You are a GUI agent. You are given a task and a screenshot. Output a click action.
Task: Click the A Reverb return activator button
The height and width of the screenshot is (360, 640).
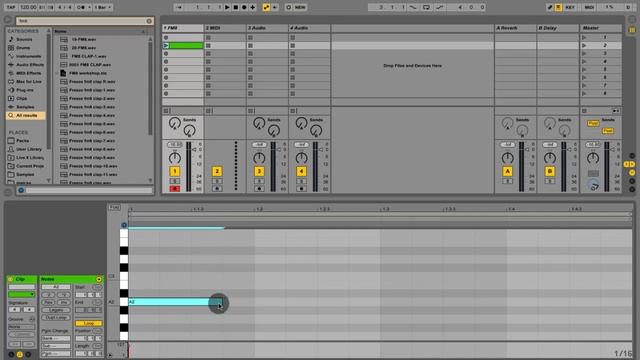click(x=507, y=171)
